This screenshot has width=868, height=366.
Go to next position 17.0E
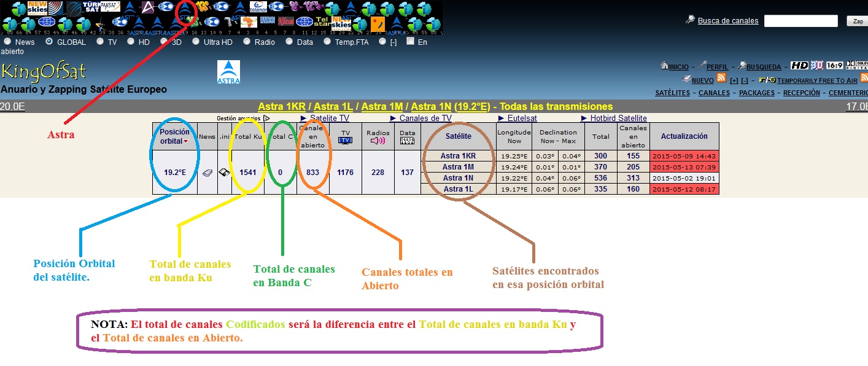[857, 106]
